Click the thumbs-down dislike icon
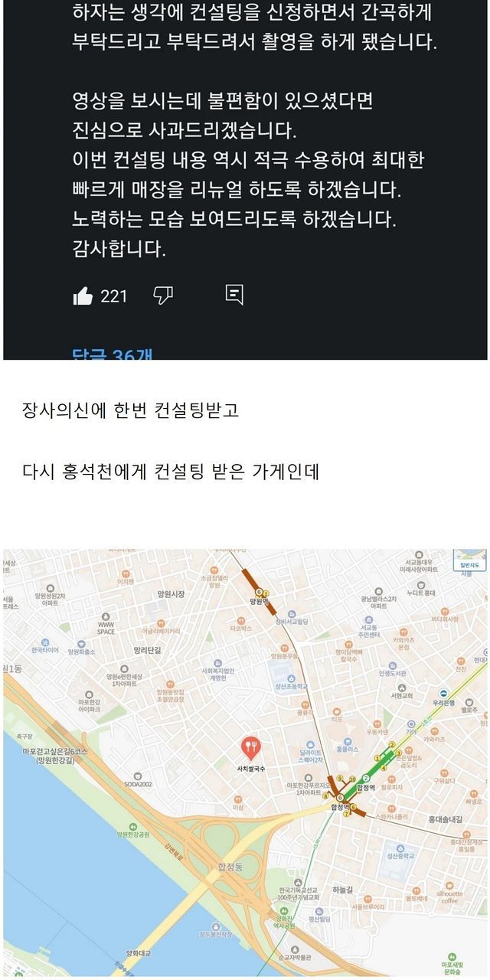This screenshot has height=980, width=490. [x=163, y=295]
